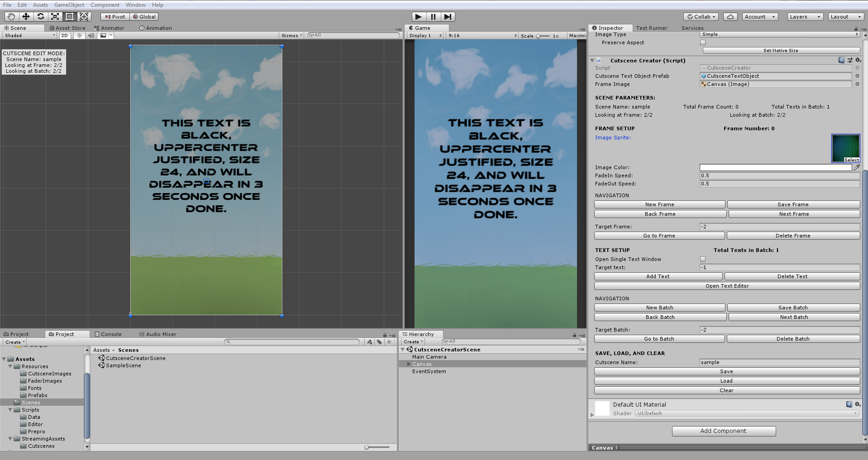
Task: Select the Move tool
Action: [26, 17]
